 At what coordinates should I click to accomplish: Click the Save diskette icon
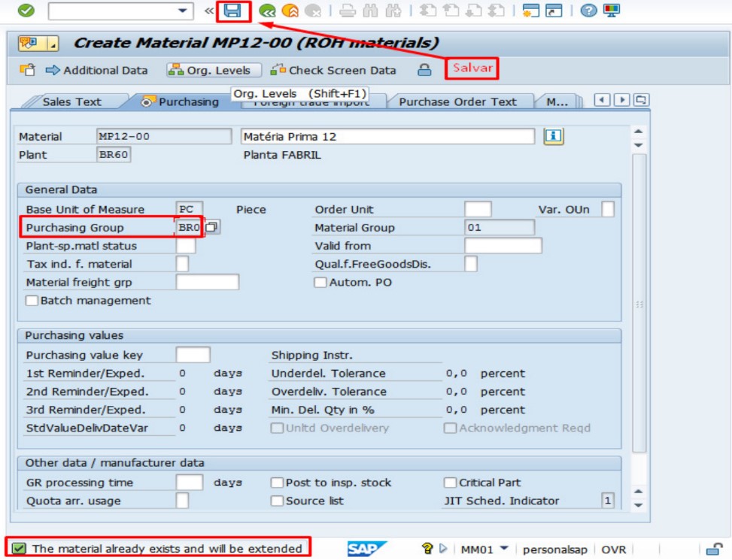233,11
